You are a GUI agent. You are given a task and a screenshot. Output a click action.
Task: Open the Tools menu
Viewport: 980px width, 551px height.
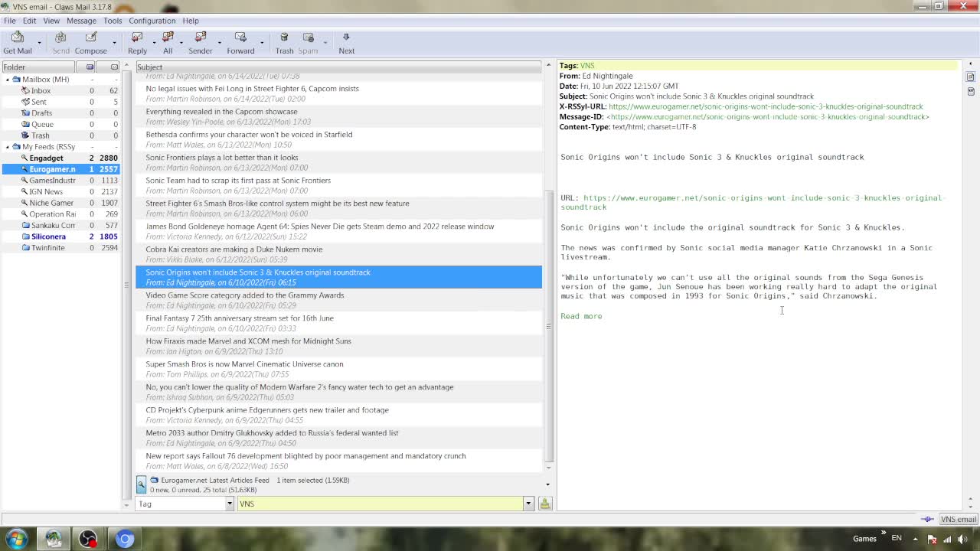pyautogui.click(x=113, y=21)
